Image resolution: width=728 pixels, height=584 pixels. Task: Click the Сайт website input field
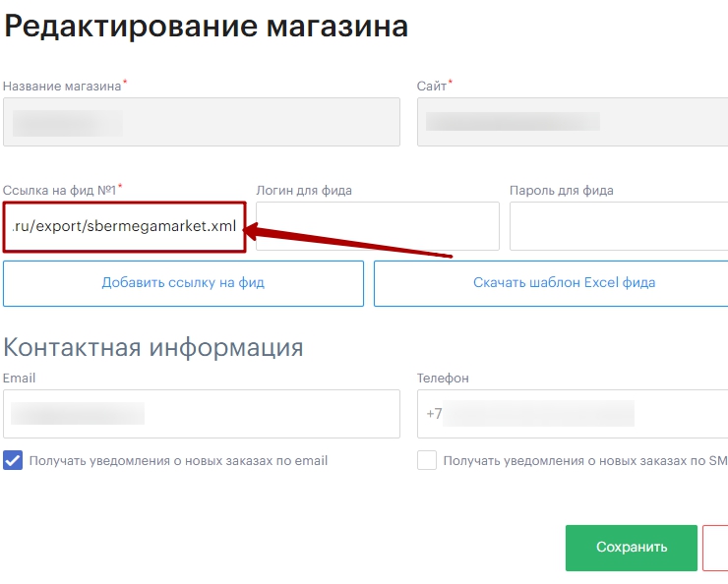coord(573,122)
